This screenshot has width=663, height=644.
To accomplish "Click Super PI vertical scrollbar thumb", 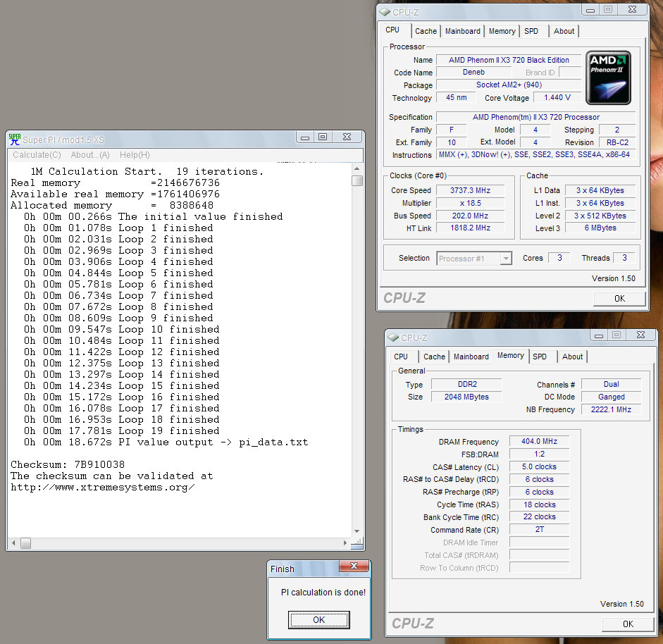I will pyautogui.click(x=357, y=180).
